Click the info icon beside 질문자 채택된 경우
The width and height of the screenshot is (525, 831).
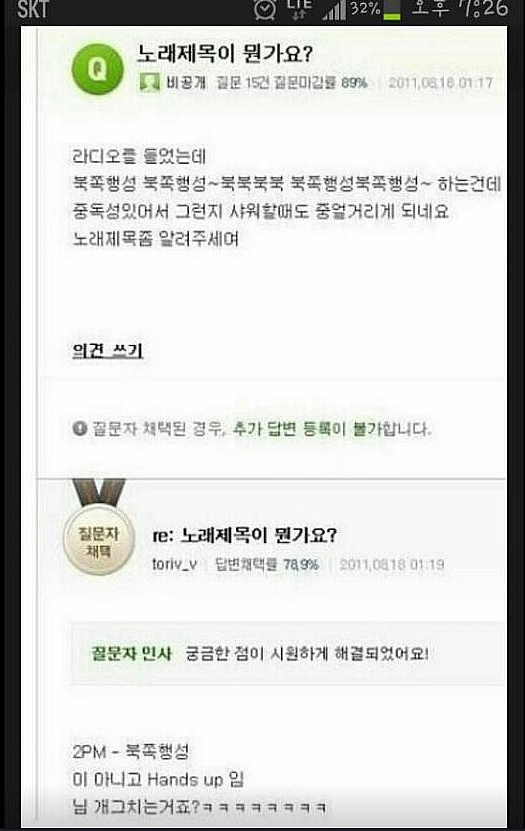79,428
